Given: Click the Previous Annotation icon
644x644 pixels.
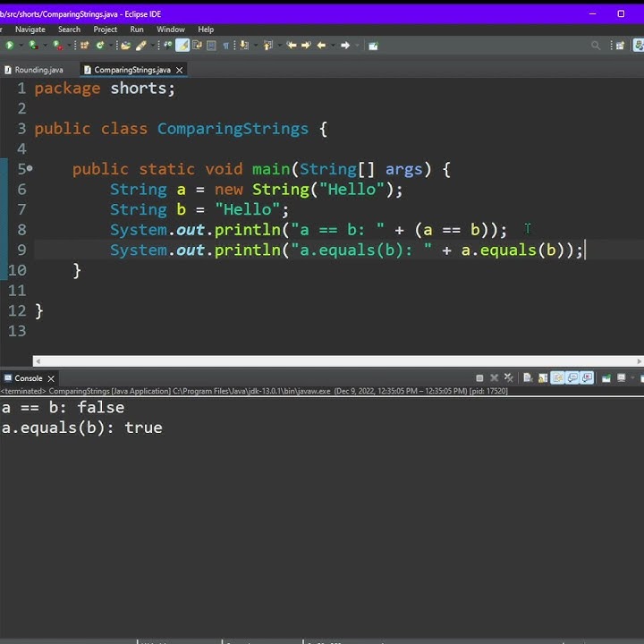Looking at the screenshot, I should [x=268, y=46].
